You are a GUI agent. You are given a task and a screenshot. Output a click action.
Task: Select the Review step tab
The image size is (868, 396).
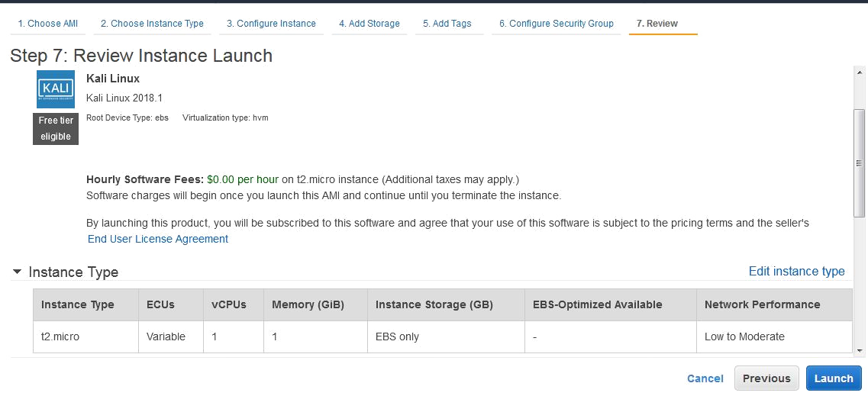coord(657,24)
